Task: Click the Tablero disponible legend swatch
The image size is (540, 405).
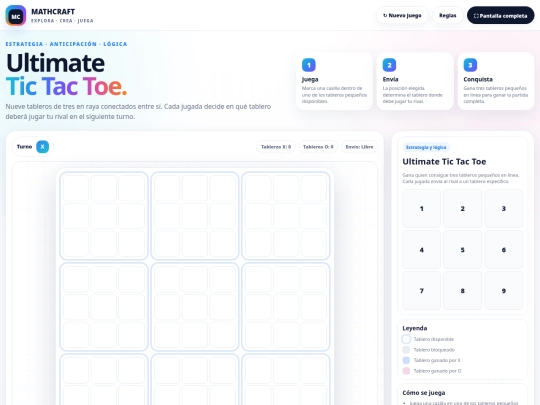Action: pyautogui.click(x=406, y=339)
